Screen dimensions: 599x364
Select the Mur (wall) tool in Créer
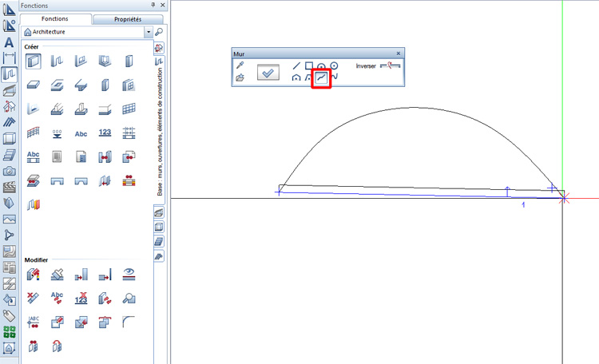click(34, 61)
